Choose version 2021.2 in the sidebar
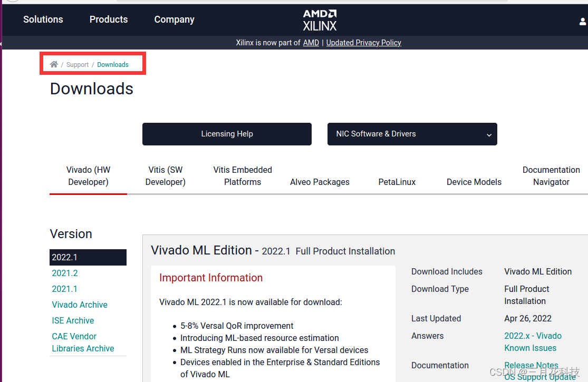588x382 pixels. click(65, 273)
